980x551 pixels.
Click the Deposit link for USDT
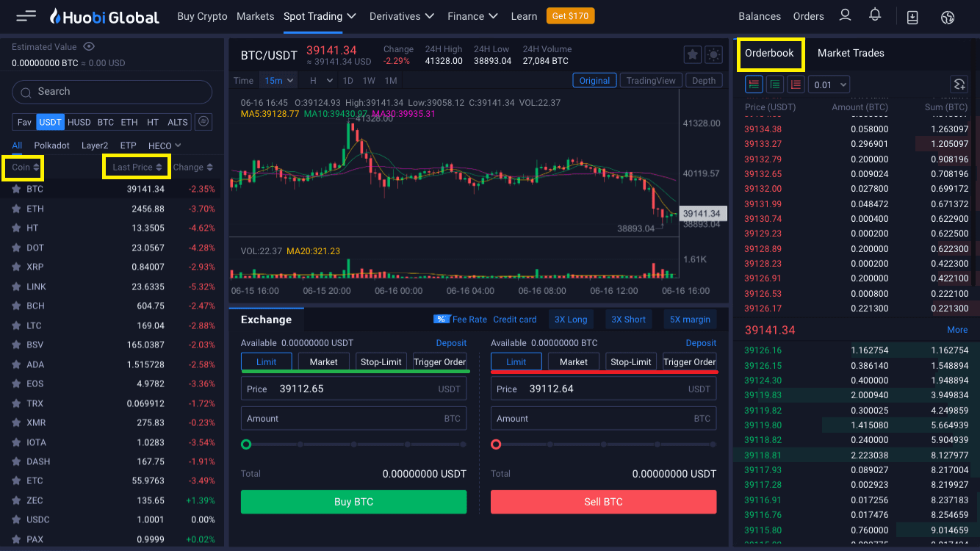451,343
